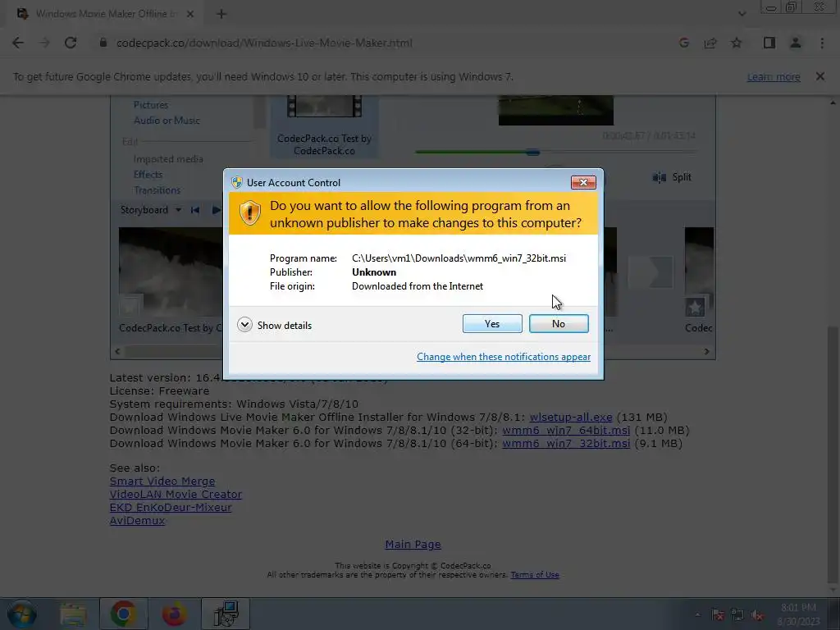Download wlsetup-all.exe installer
840x630 pixels.
click(571, 418)
